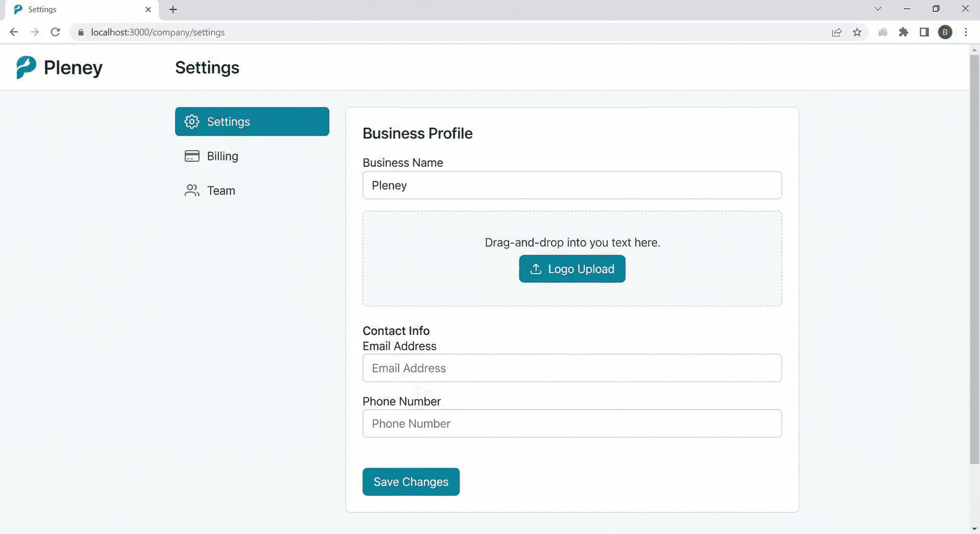Click the Save Changes button
The image size is (980, 534).
click(410, 481)
